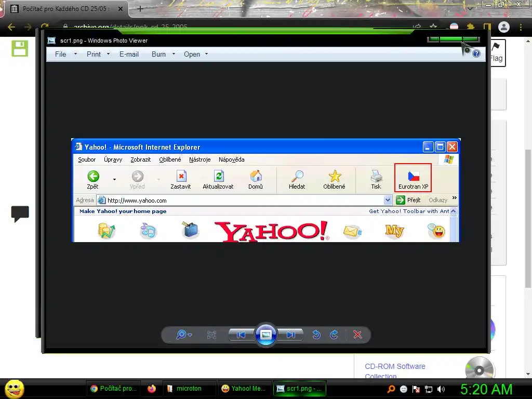This screenshot has width=532, height=399.
Task: Start the slideshow with the center play button
Action: tap(265, 335)
